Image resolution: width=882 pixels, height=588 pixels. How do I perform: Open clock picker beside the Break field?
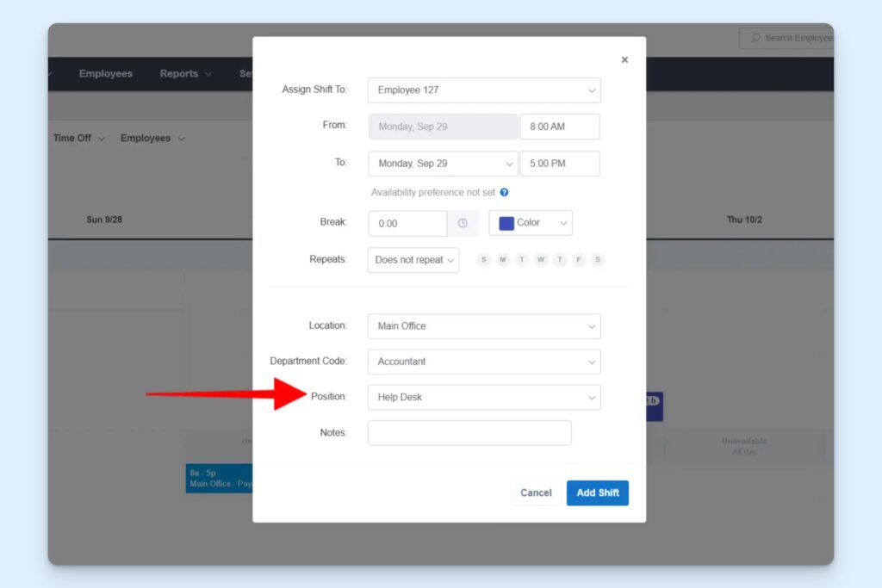pyautogui.click(x=463, y=223)
